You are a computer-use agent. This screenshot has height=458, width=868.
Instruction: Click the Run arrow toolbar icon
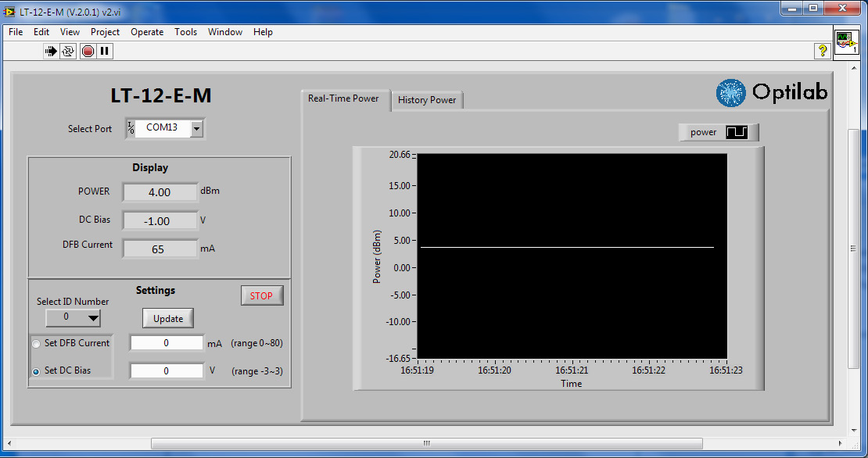(51, 51)
